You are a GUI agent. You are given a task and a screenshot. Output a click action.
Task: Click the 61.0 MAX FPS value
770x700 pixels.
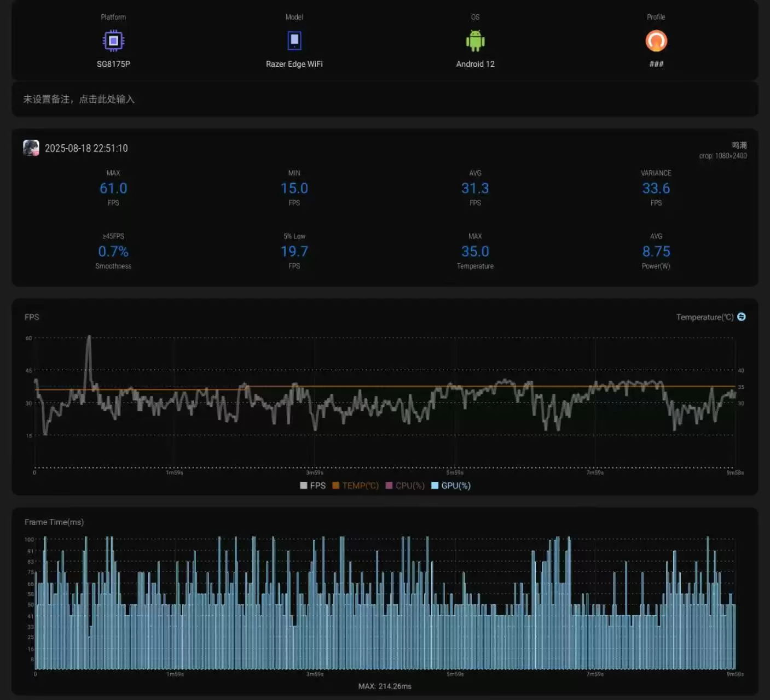[113, 189]
